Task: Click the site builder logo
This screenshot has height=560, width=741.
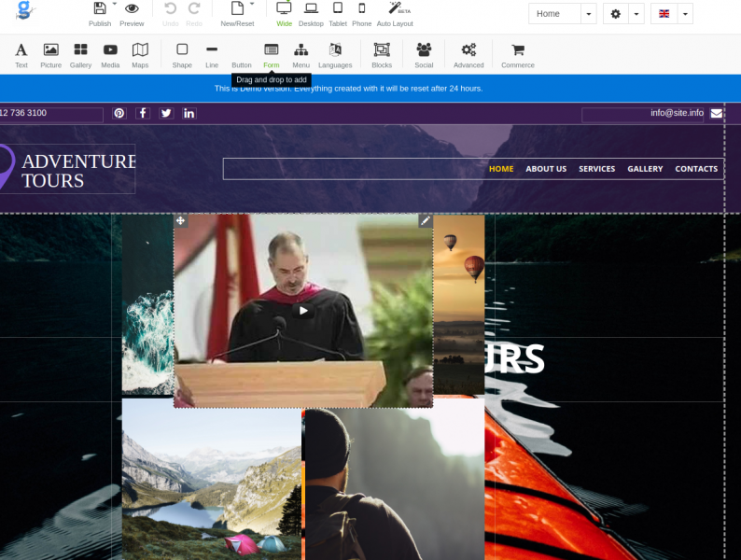Action: pos(24,10)
